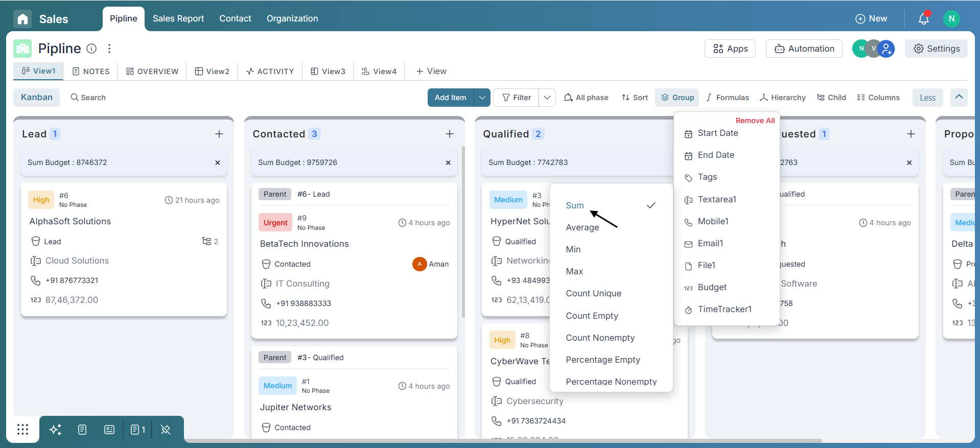Close the Contacted Sum Budget summary
Screen dimensions: 980x448
tap(448, 162)
